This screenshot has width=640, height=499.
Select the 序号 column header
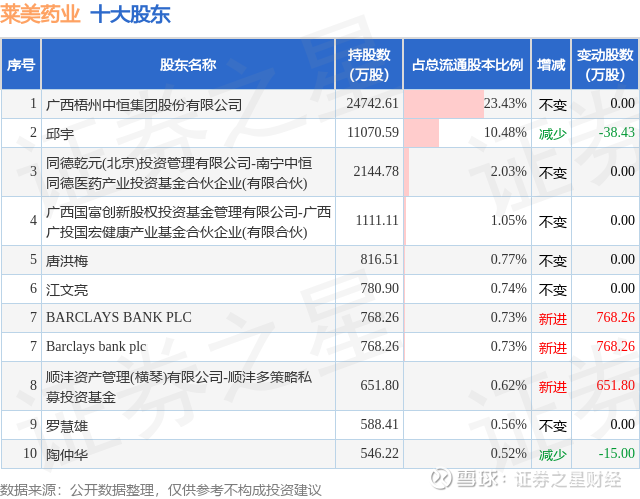pos(21,64)
